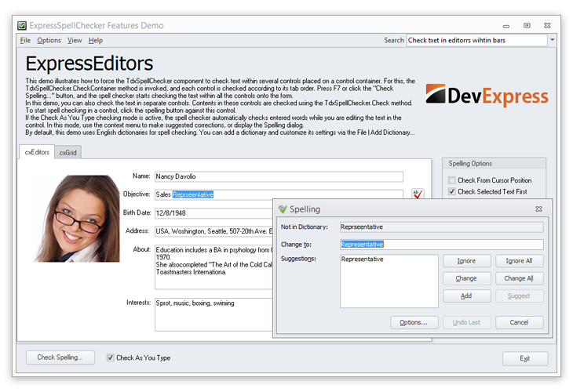Click the Spelling dialog checkmark title icon
Viewport: 573px width, 392px height.
283,209
